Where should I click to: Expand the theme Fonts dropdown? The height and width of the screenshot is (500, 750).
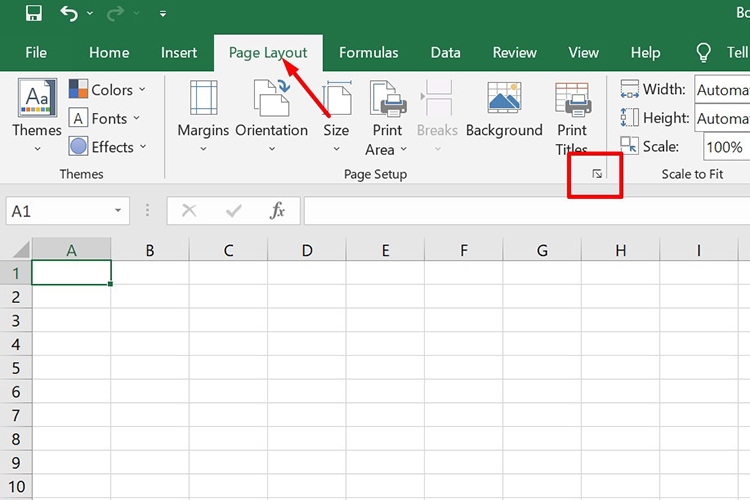(108, 118)
